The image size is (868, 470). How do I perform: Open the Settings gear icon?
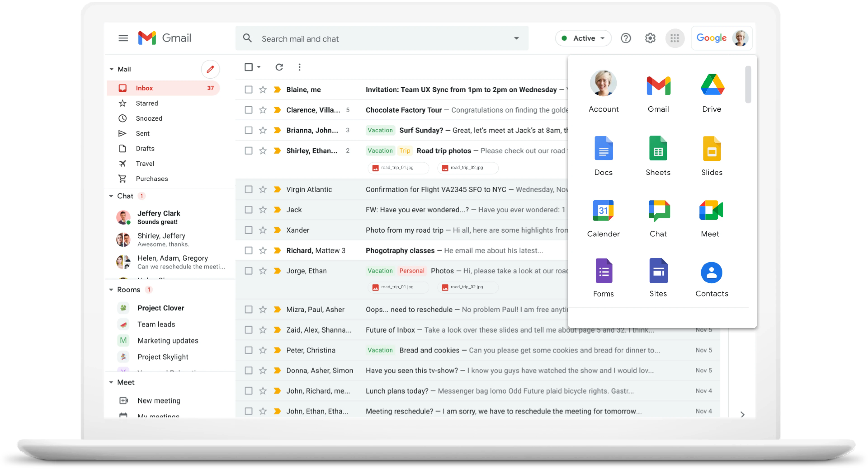(x=650, y=38)
